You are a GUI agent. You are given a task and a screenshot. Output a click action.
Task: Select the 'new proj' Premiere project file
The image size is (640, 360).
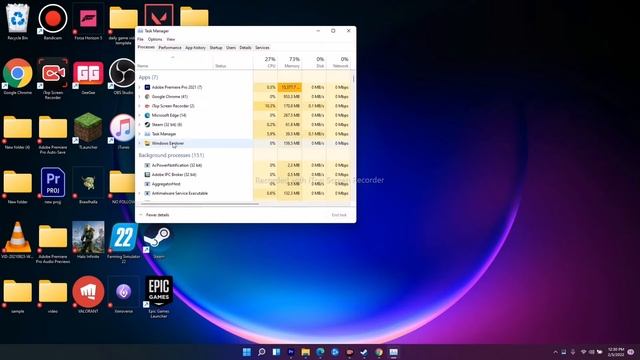[53, 186]
